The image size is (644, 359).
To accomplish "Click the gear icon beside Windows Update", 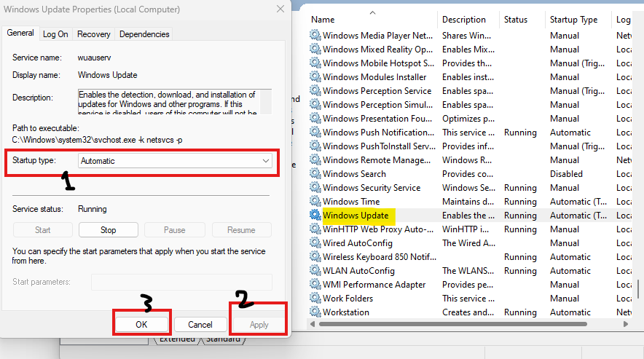I will (x=315, y=215).
